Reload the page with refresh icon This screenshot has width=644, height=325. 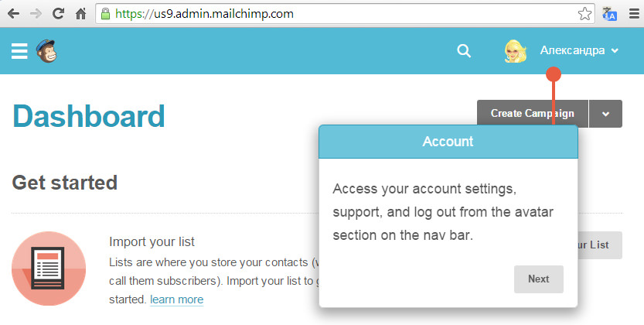(58, 14)
